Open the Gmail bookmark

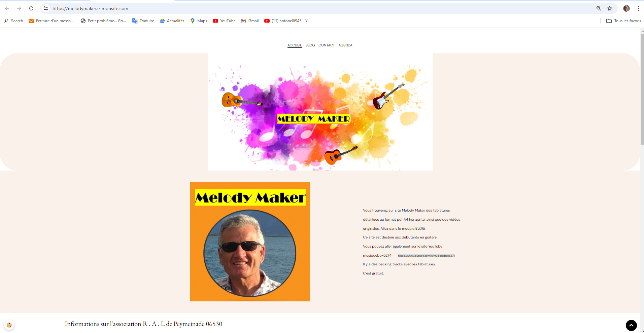pyautogui.click(x=250, y=21)
